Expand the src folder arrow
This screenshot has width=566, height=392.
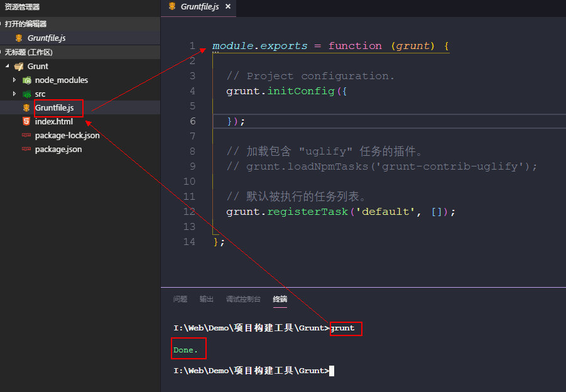tap(14, 94)
